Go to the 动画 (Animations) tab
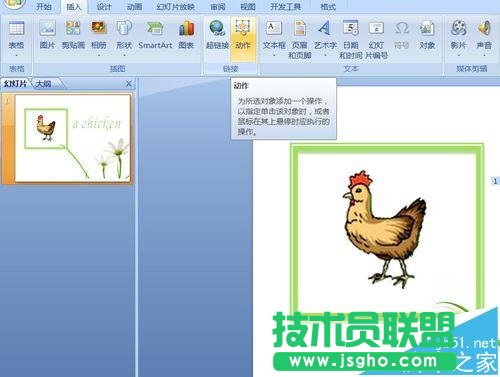The height and width of the screenshot is (377, 500). pos(134,7)
